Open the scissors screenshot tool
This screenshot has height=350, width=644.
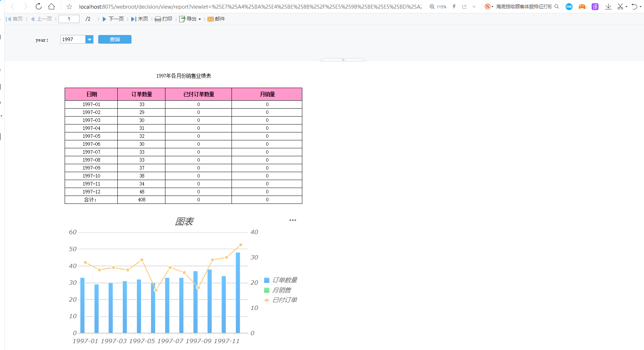[621, 6]
